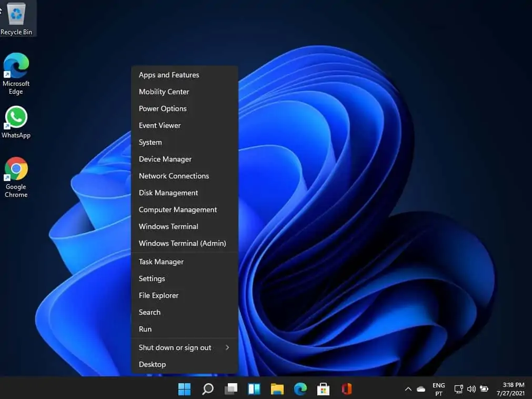
Task: Open Device Manager from the menu
Action: [165, 159]
